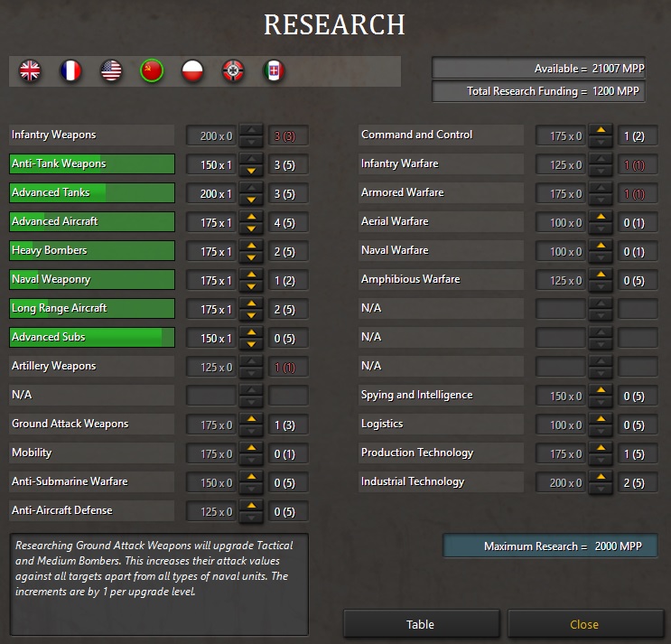Select the Anti-Submarine Warfare research row
The height and width of the screenshot is (644, 671).
[x=91, y=481]
